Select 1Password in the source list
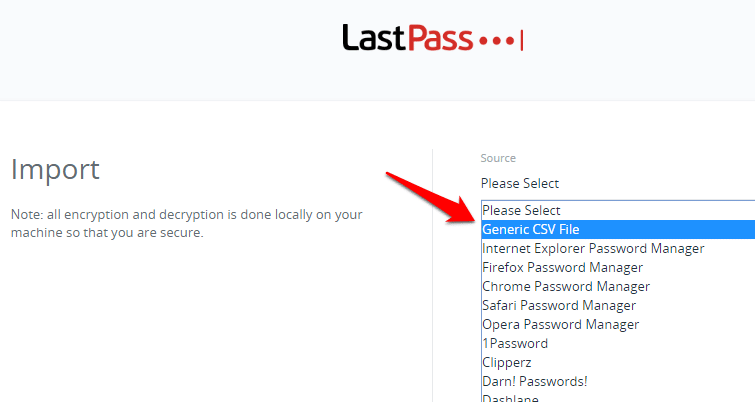The width and height of the screenshot is (755, 402). click(x=618, y=343)
